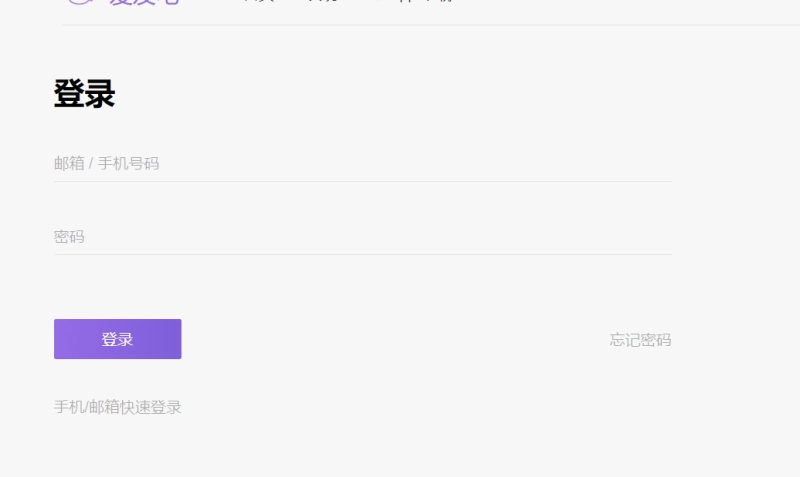
Task: Click the purple brand name in header
Action: (x=144, y=2)
